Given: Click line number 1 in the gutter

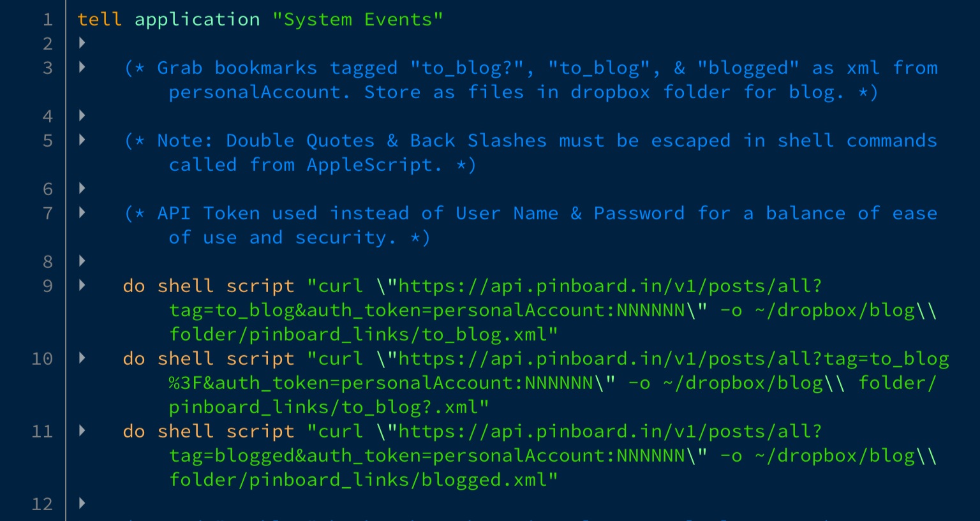Looking at the screenshot, I should (x=48, y=20).
